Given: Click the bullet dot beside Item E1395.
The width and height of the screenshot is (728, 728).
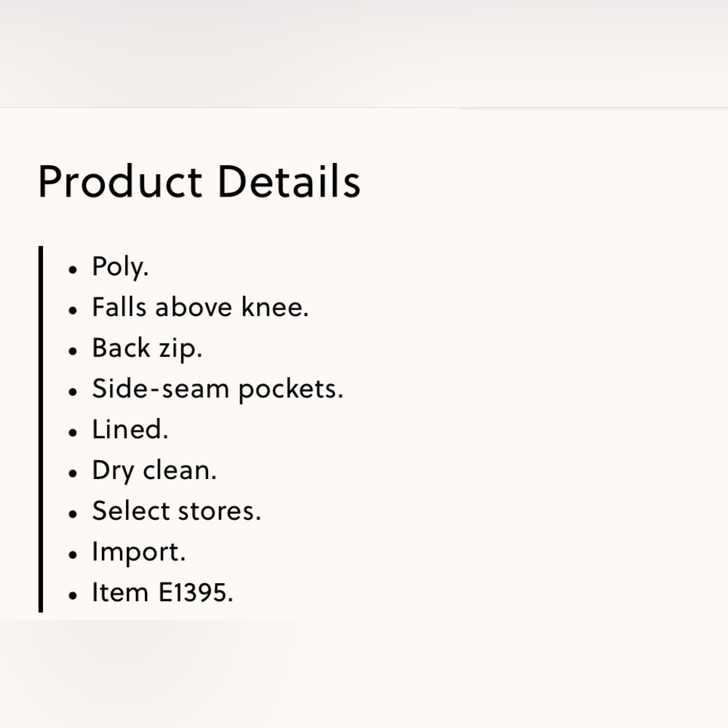Looking at the screenshot, I should point(72,596).
